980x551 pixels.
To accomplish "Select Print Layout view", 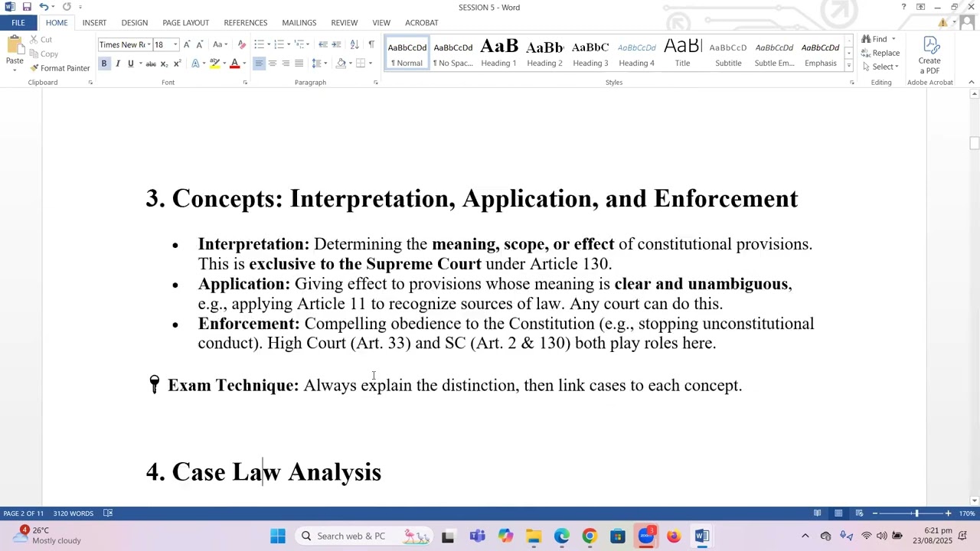I will (838, 514).
